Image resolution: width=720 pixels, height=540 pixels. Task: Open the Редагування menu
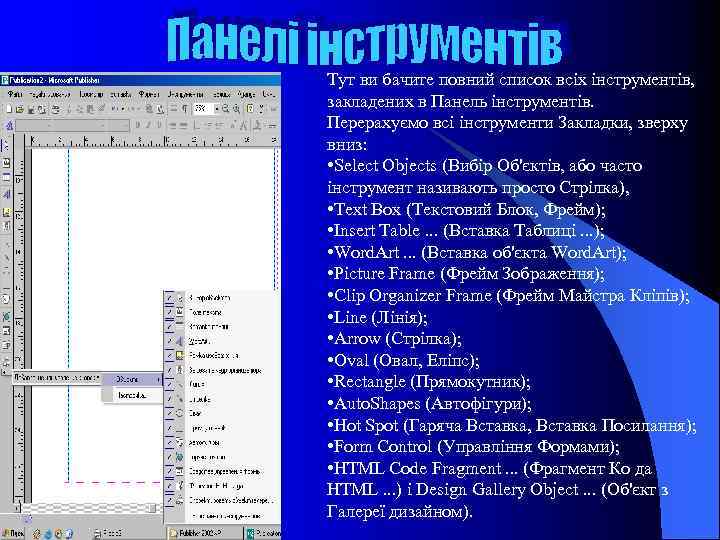pyautogui.click(x=50, y=94)
